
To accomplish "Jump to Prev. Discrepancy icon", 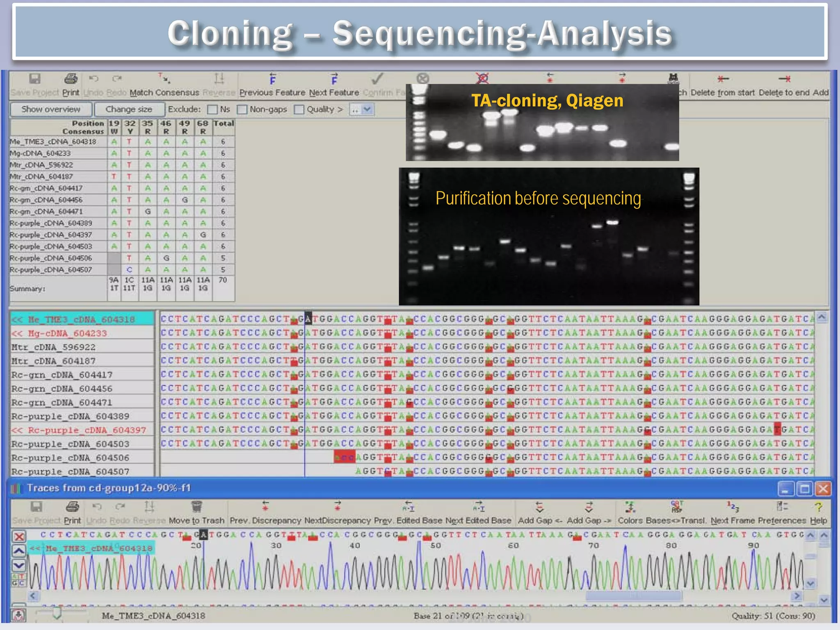I will [265, 506].
